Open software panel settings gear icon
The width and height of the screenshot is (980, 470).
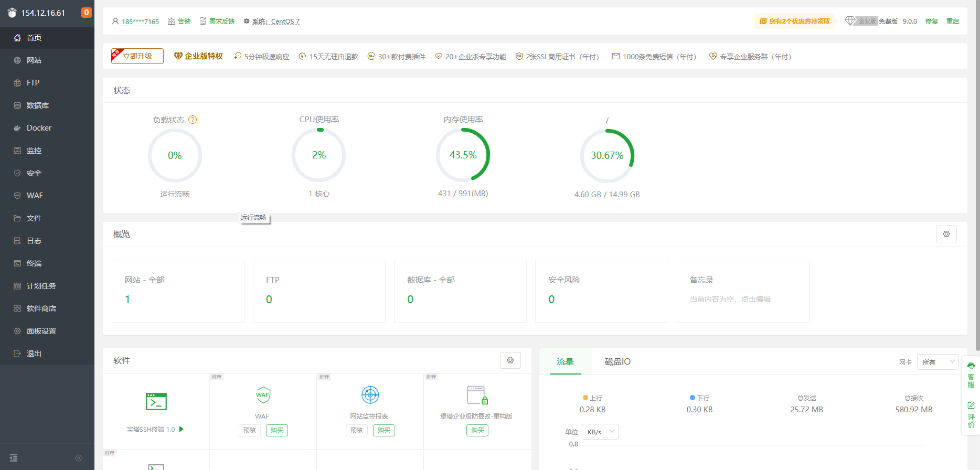click(510, 360)
